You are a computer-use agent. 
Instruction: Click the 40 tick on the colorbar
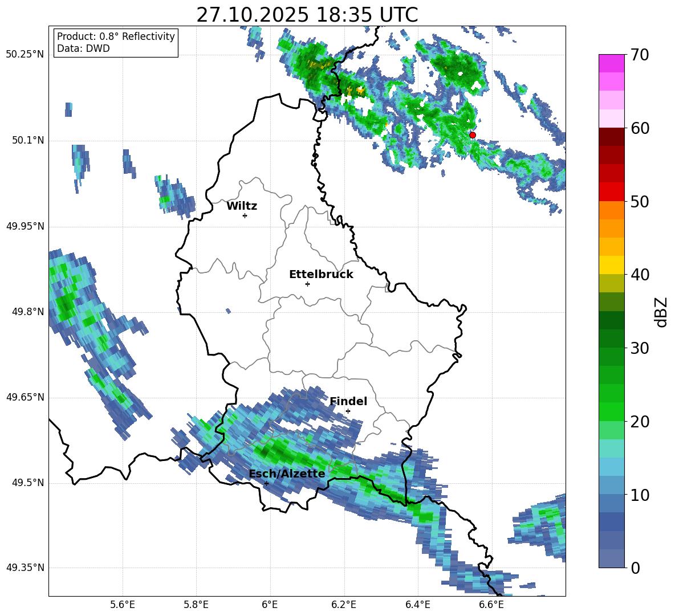(640, 275)
